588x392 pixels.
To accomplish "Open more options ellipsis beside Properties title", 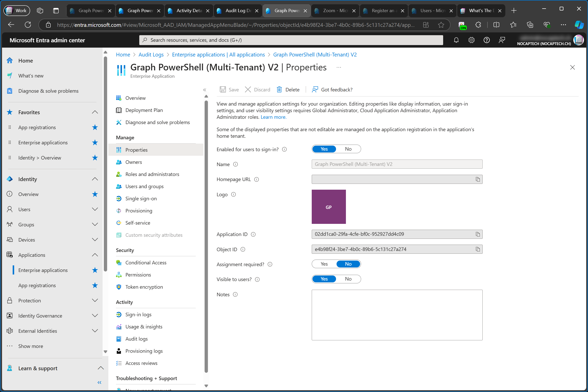I will 339,67.
